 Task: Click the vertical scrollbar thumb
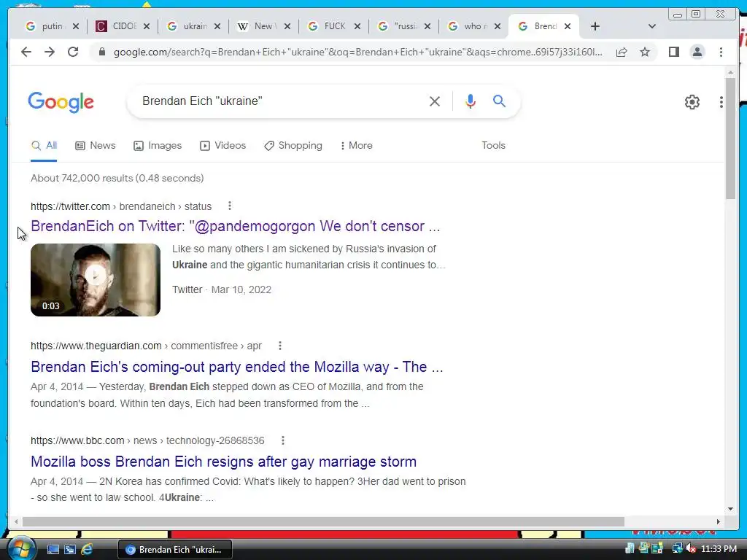tap(730, 138)
